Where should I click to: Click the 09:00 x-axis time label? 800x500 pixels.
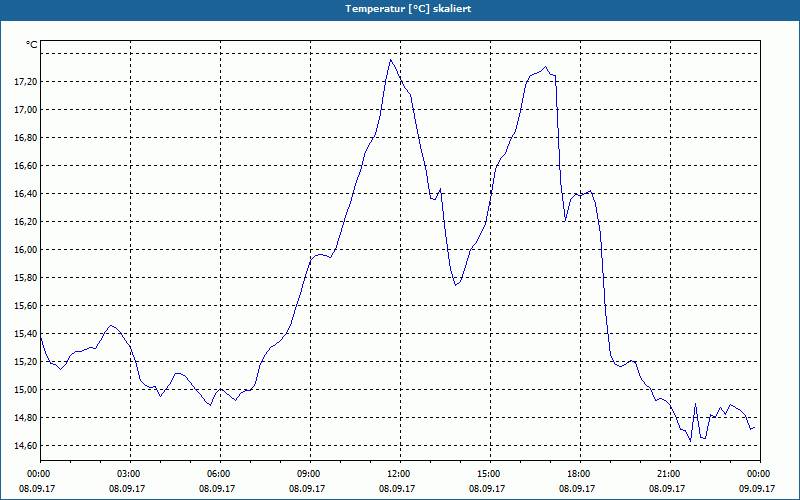click(307, 474)
